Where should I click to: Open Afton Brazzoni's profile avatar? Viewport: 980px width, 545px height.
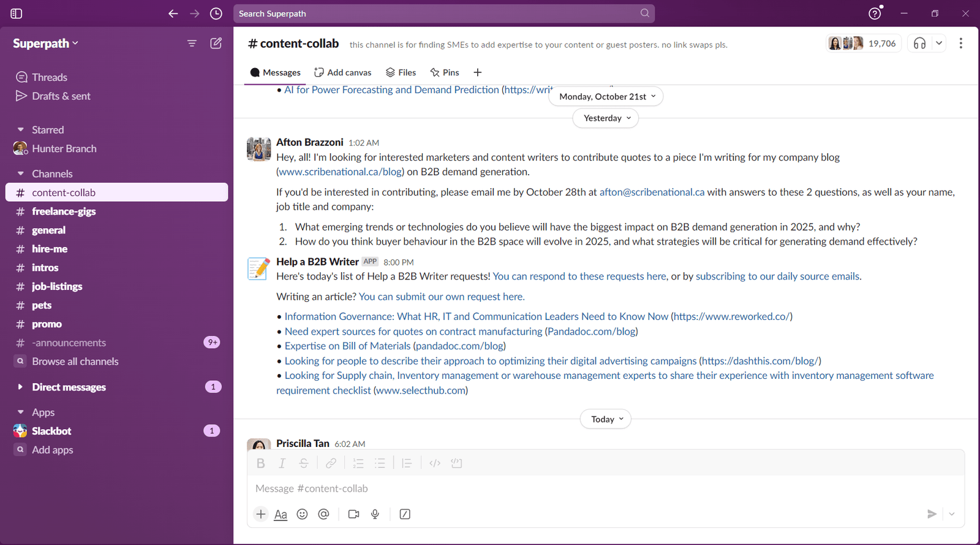[258, 149]
